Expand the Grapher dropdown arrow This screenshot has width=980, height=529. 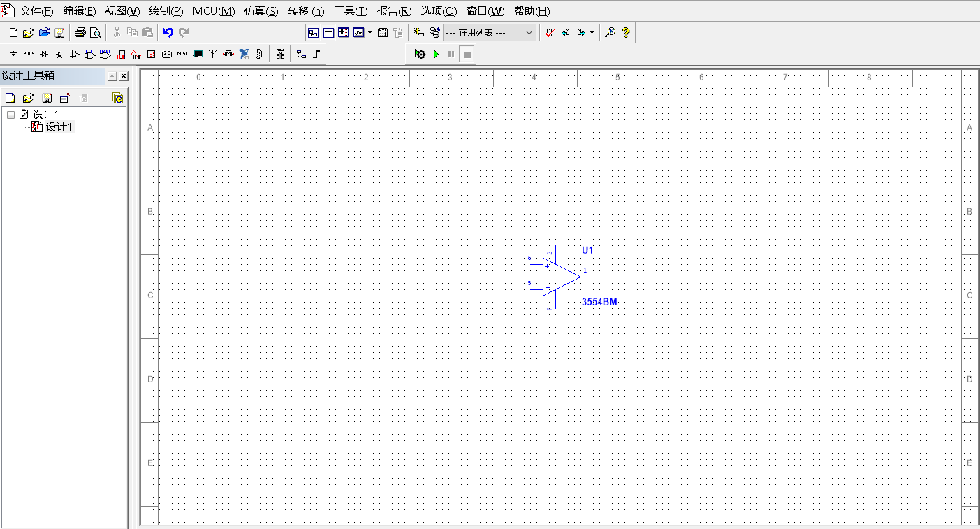tap(370, 32)
